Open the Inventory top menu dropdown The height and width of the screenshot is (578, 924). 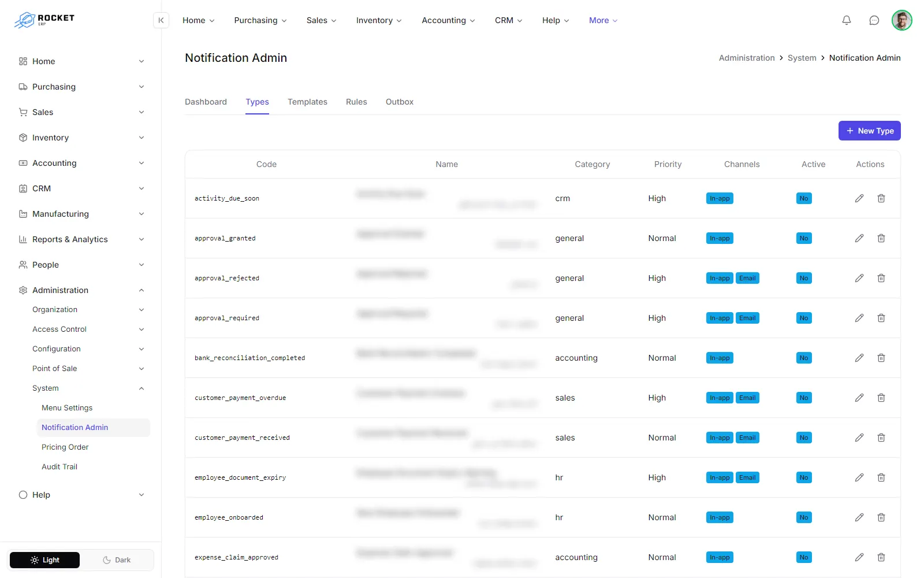coord(379,20)
